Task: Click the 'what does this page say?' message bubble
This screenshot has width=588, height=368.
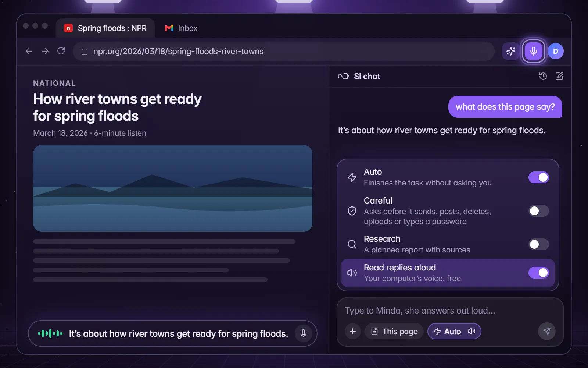Action: tap(505, 107)
